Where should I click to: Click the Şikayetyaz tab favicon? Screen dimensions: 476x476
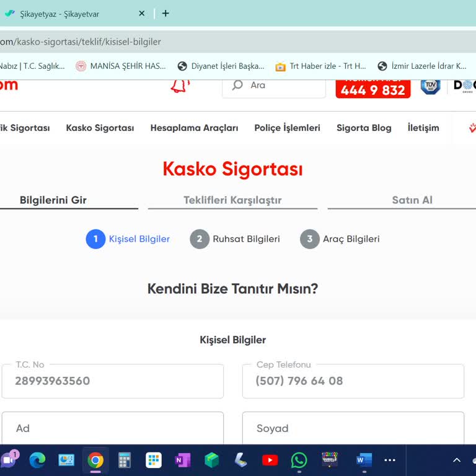pyautogui.click(x=10, y=14)
